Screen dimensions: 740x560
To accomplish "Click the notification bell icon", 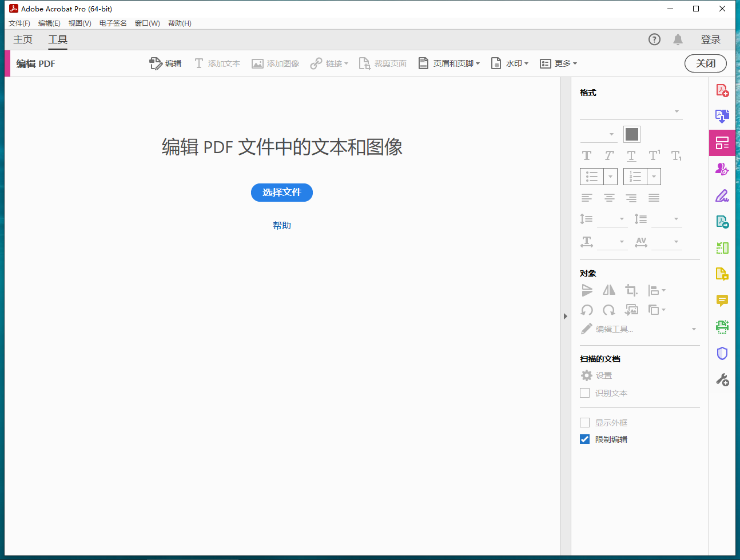I will (678, 39).
